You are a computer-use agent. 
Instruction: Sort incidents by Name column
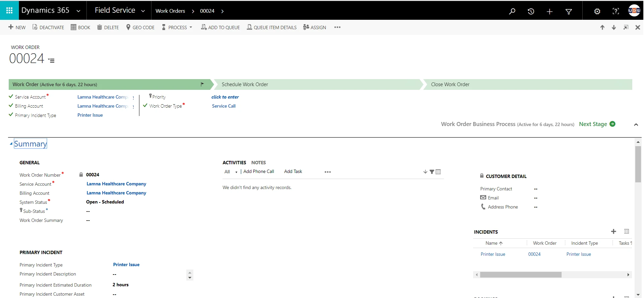(494, 243)
